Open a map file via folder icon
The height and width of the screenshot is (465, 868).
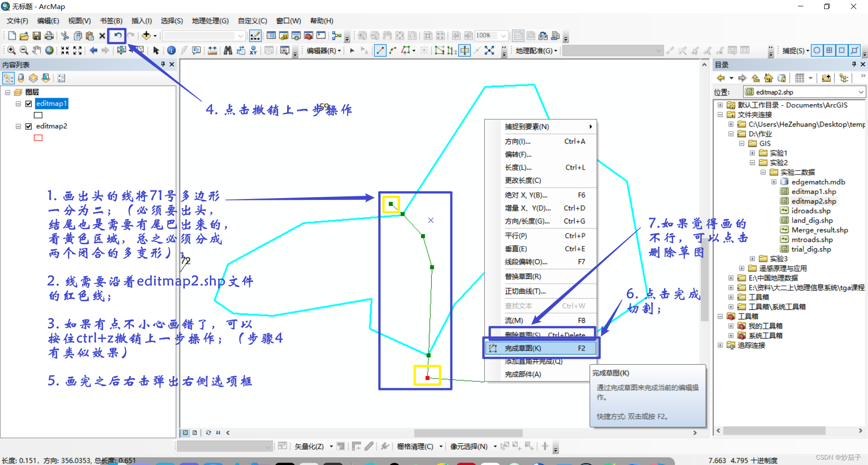click(x=24, y=36)
